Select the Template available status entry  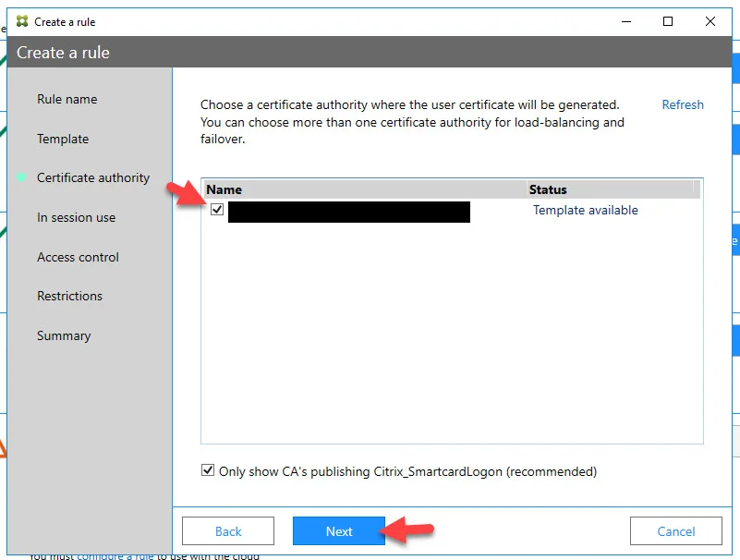pos(585,210)
